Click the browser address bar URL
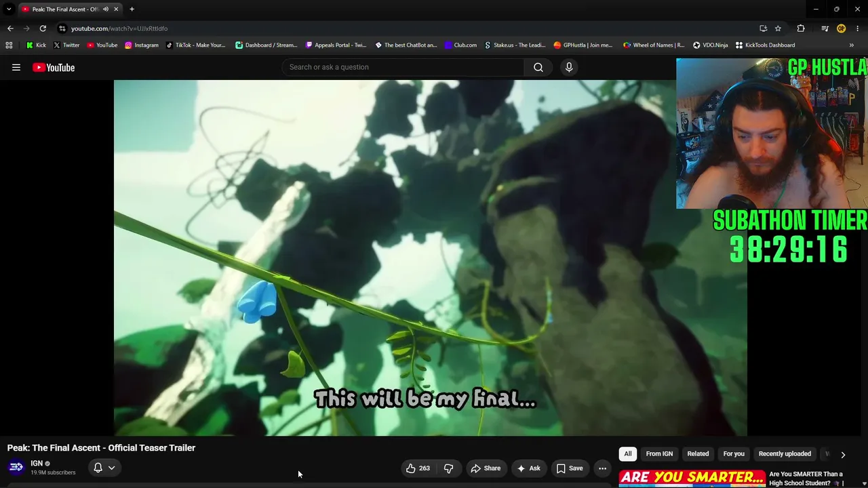 (x=119, y=28)
